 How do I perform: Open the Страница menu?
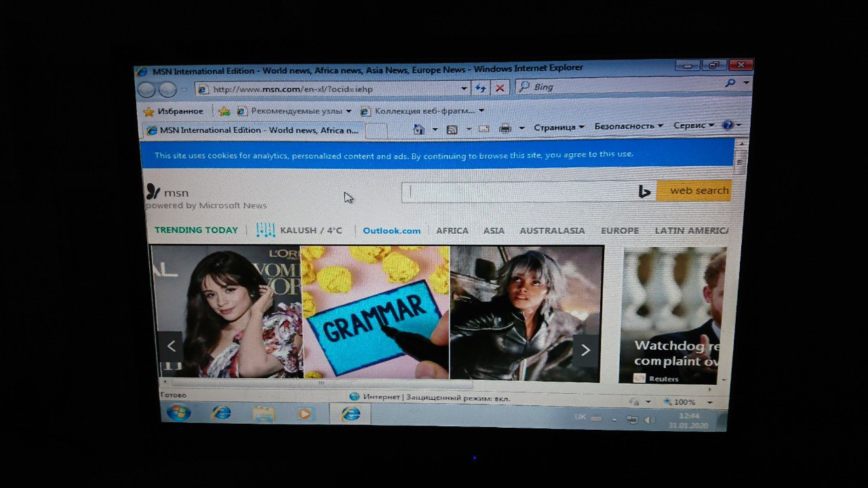click(x=559, y=127)
